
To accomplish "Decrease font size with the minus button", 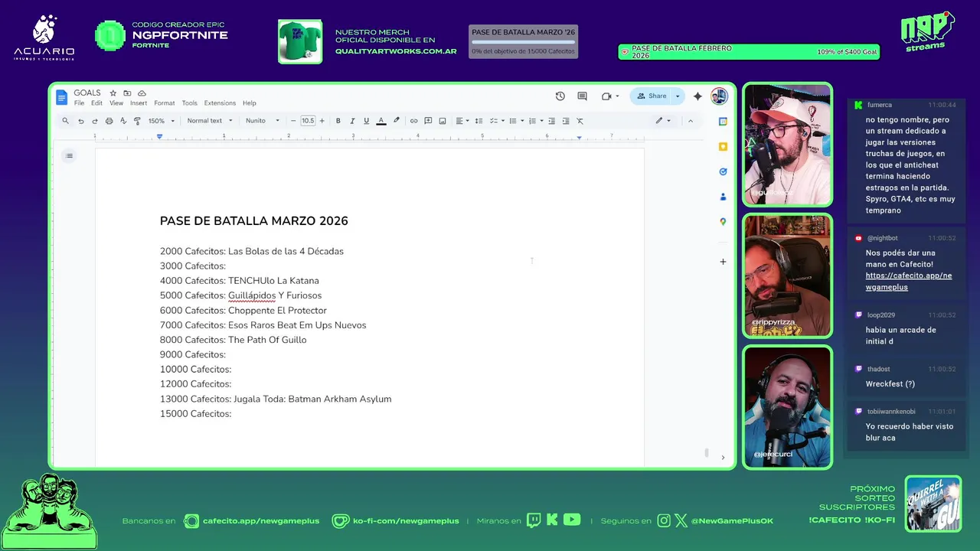I will 293,121.
